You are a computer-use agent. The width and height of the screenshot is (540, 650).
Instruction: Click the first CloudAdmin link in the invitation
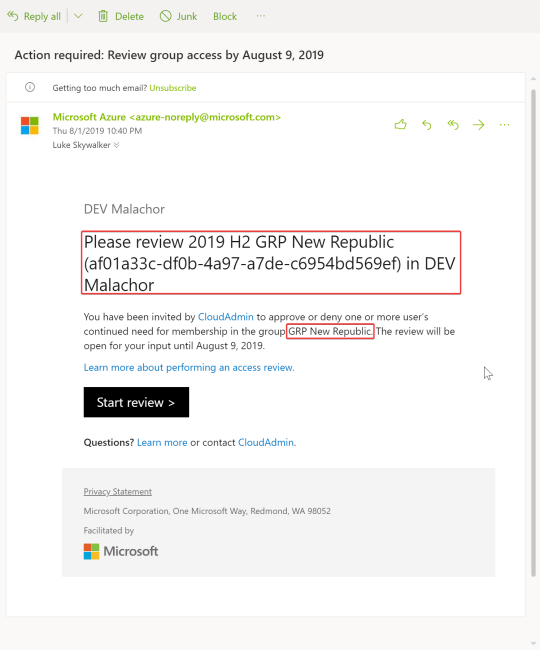tap(225, 317)
